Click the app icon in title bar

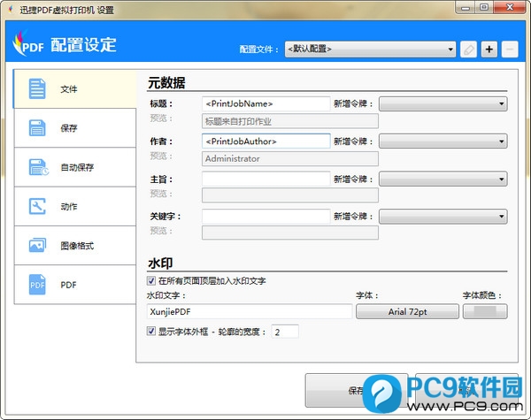(11, 10)
